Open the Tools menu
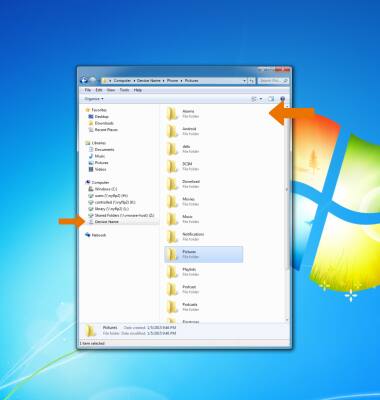 [x=124, y=90]
